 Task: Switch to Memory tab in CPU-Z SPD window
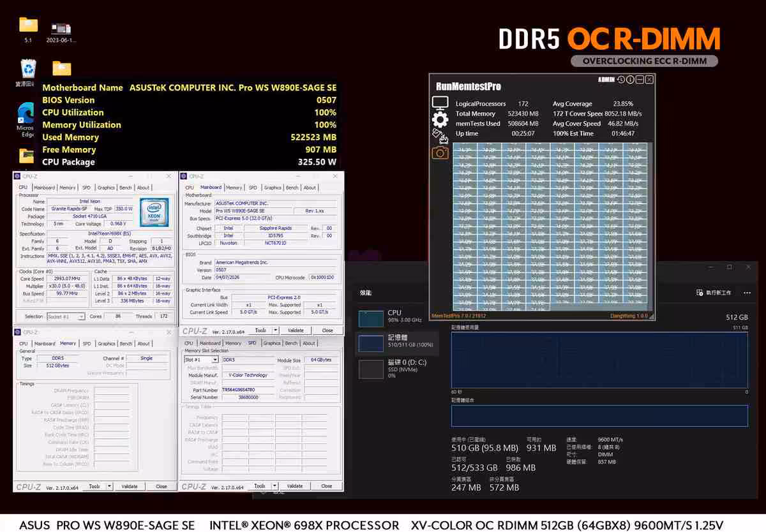pos(233,343)
